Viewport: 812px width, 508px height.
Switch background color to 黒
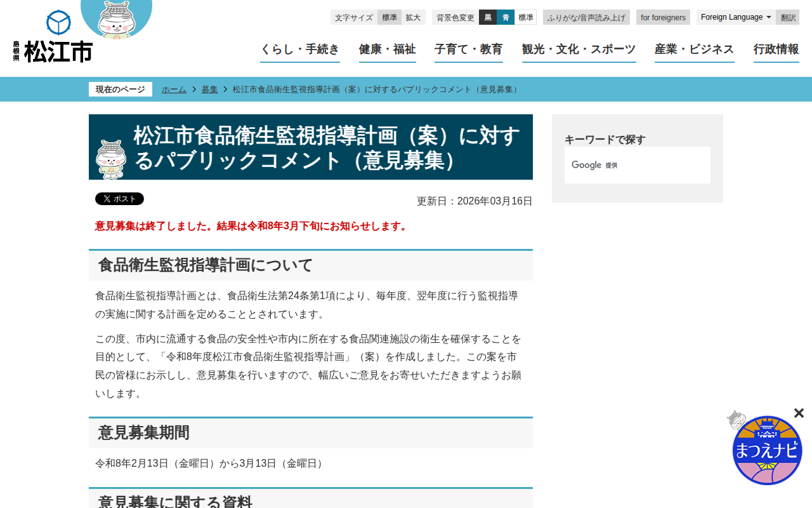[488, 17]
